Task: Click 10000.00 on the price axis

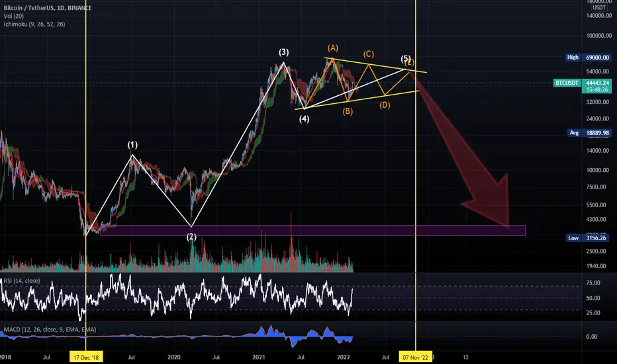Action: [597, 170]
